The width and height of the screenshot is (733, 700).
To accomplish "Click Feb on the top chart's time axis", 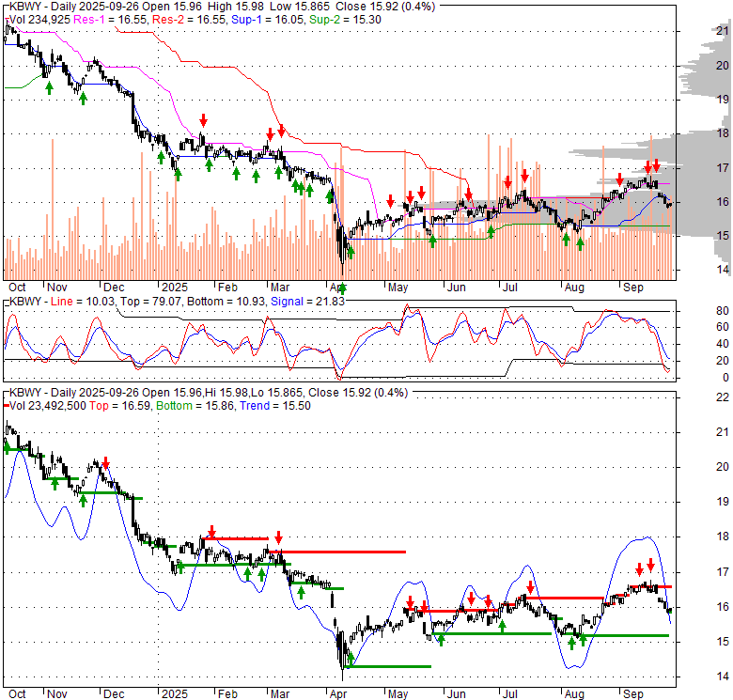I will (x=227, y=288).
